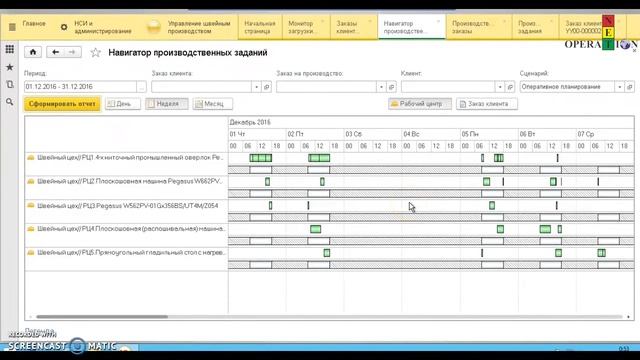Switch to Производственные заказы tab
This screenshot has height=360, width=640.
tap(479, 27)
